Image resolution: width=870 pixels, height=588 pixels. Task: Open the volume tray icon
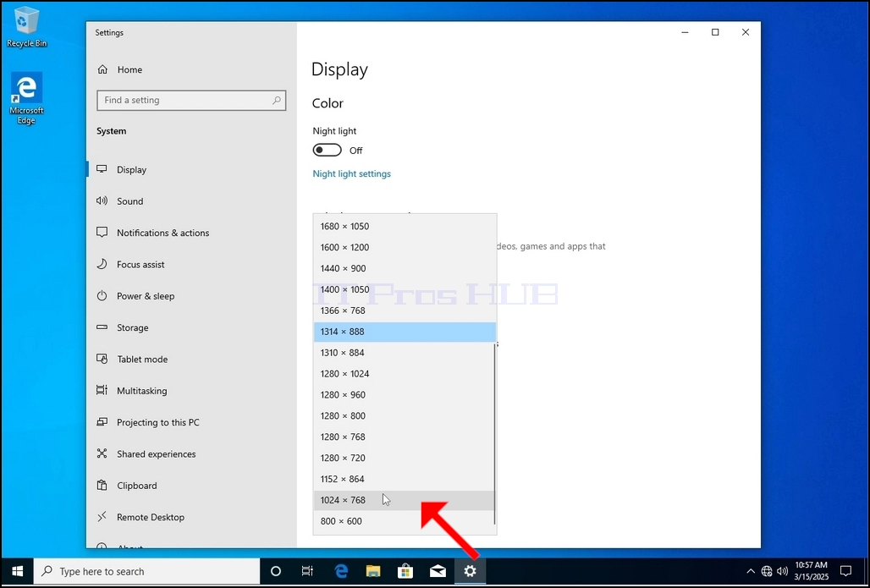[x=782, y=571]
